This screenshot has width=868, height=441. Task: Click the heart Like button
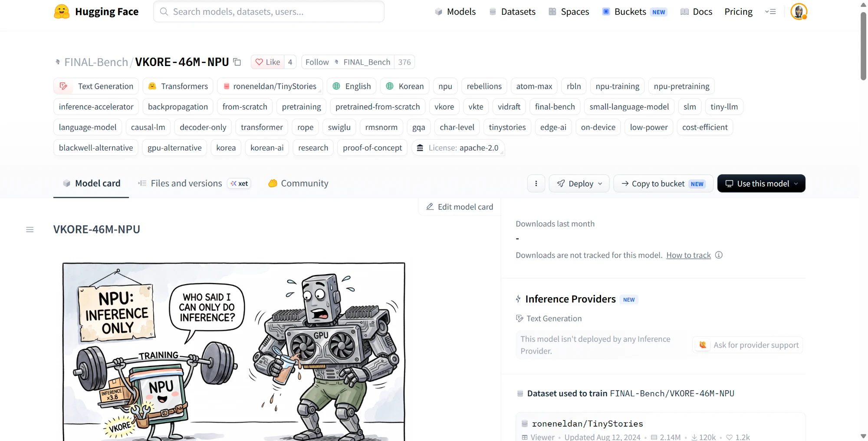click(x=267, y=62)
